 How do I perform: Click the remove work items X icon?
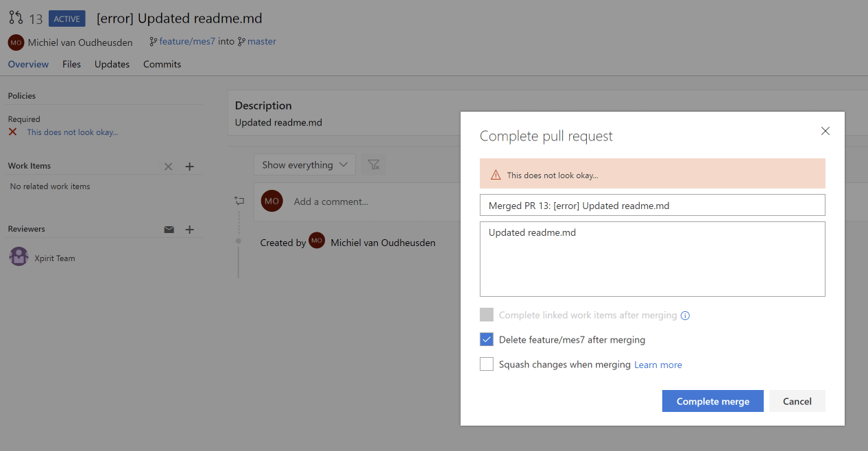pos(169,167)
